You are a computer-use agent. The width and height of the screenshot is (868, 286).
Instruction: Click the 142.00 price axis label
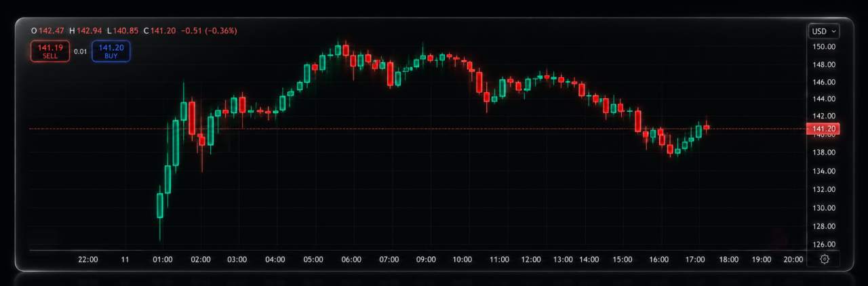pyautogui.click(x=824, y=117)
